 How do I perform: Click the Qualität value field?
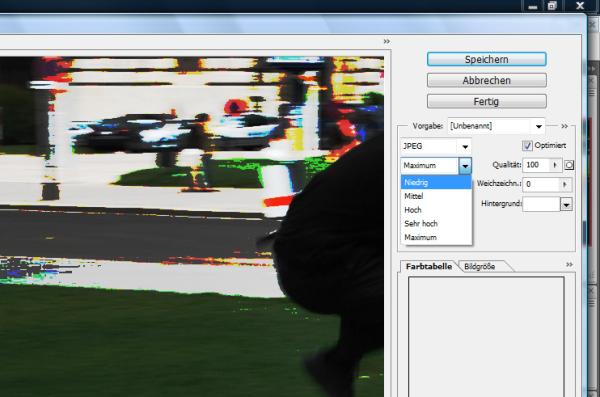tap(536, 165)
